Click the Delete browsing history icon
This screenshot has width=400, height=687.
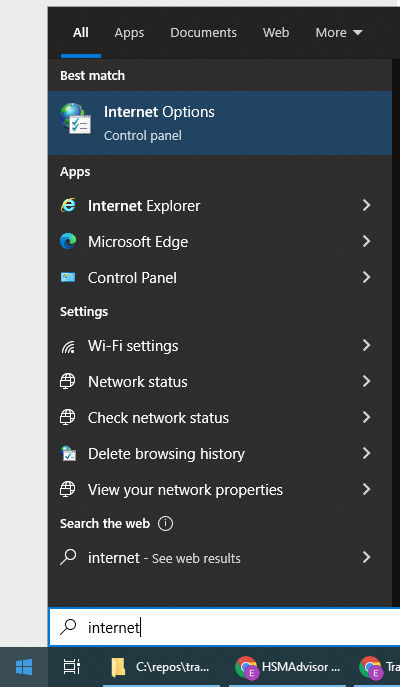click(68, 453)
